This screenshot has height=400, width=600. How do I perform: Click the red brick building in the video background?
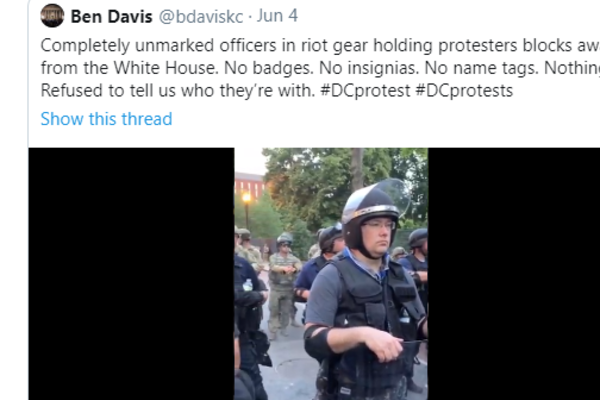pyautogui.click(x=249, y=186)
